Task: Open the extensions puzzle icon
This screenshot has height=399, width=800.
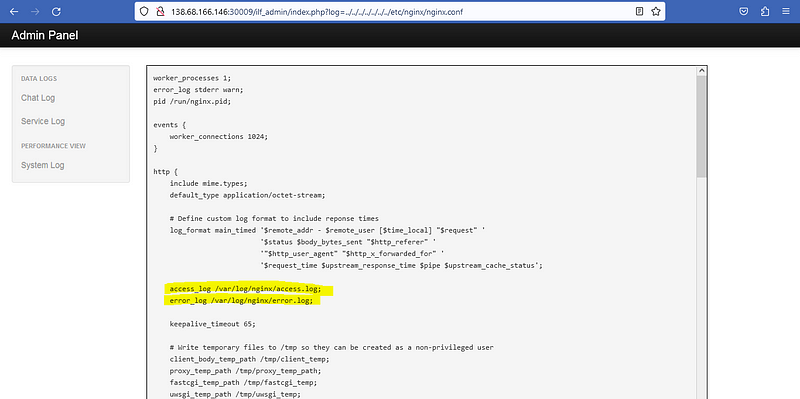Action: 765,11
